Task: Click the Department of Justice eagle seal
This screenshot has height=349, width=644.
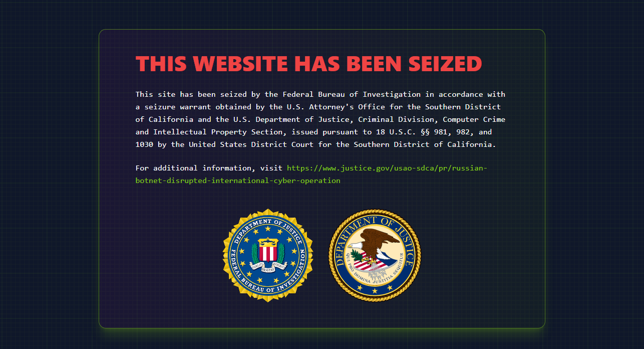Action: pyautogui.click(x=375, y=255)
